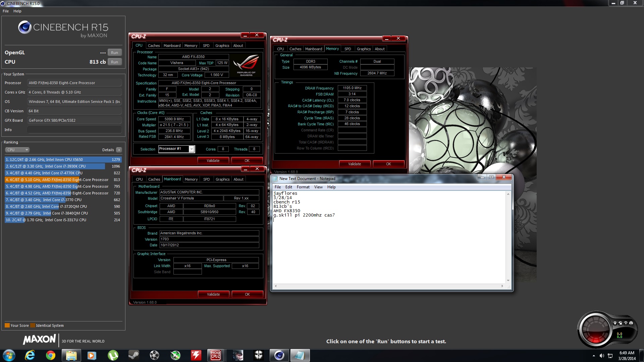Click OK in the CPU-Z Mainboard window
This screenshot has width=644, height=362.
247,294
